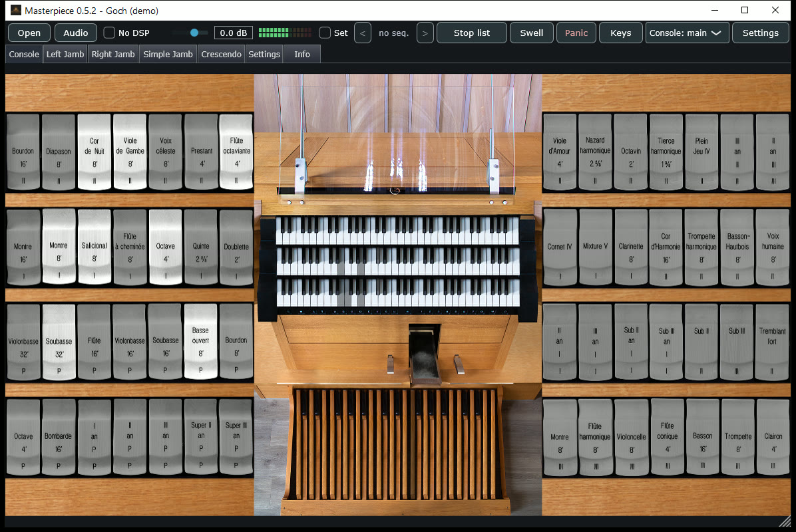Image resolution: width=796 pixels, height=532 pixels.
Task: Open the Simple Jamb tab
Action: click(x=168, y=55)
